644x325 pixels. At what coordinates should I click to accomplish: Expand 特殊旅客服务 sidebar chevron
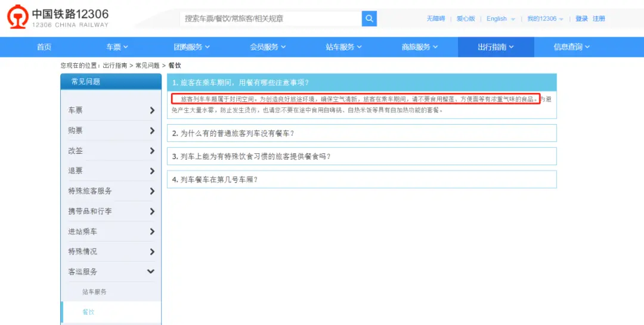(152, 191)
